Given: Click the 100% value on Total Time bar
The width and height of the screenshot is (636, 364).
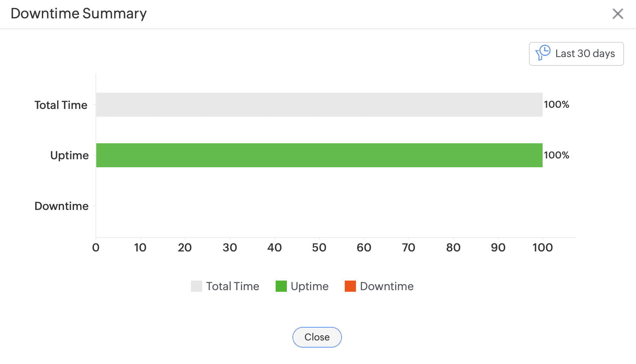Looking at the screenshot, I should pos(556,105).
